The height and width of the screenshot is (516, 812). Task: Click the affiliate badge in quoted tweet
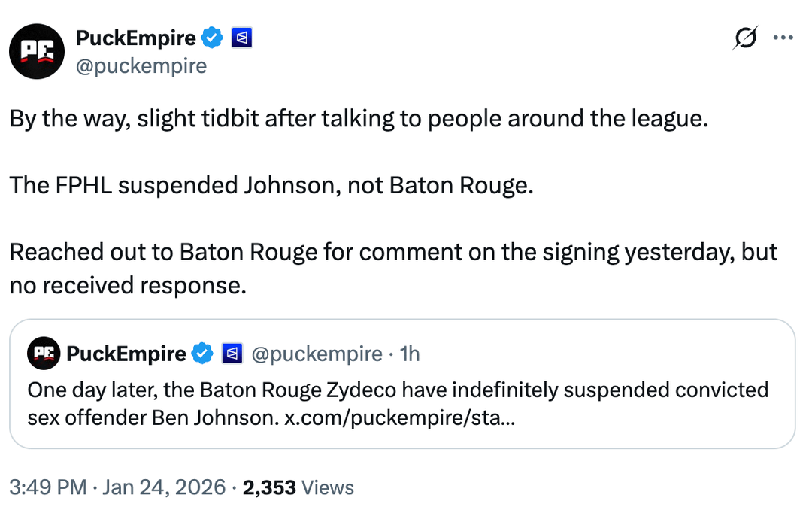pyautogui.click(x=232, y=354)
